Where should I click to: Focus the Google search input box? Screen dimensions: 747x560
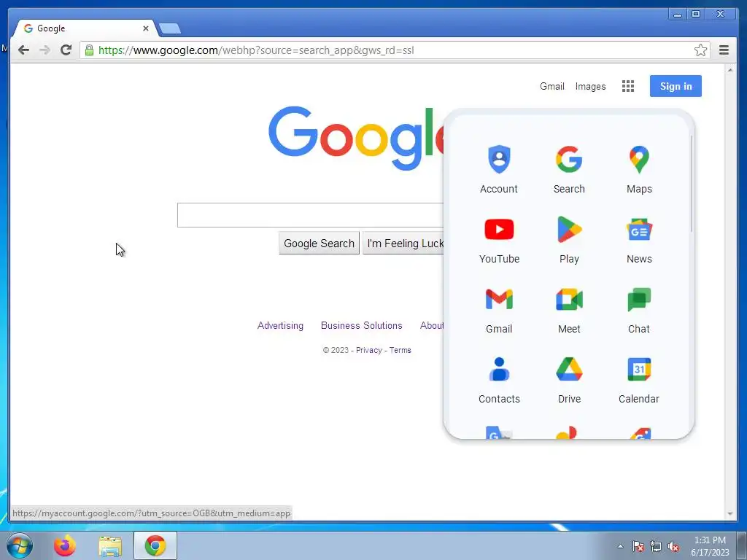311,215
